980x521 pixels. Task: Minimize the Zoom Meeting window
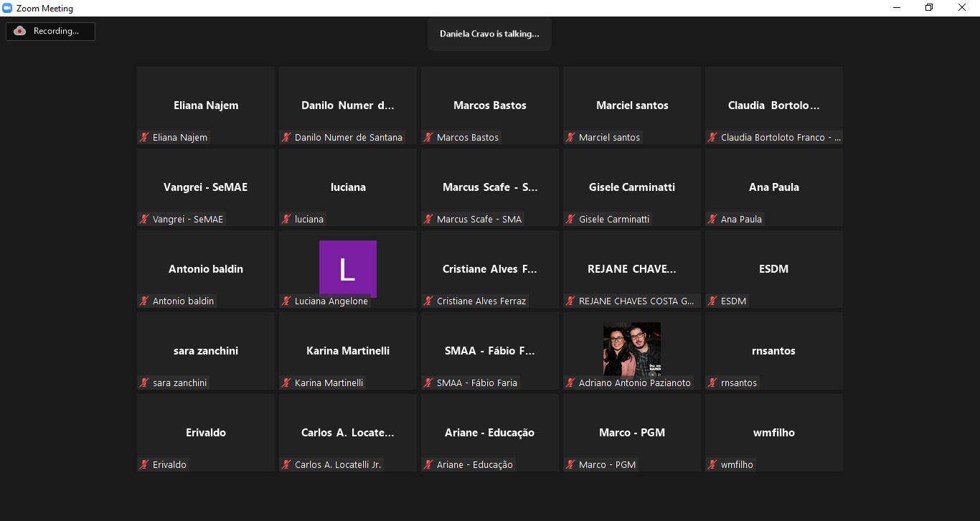coord(897,8)
